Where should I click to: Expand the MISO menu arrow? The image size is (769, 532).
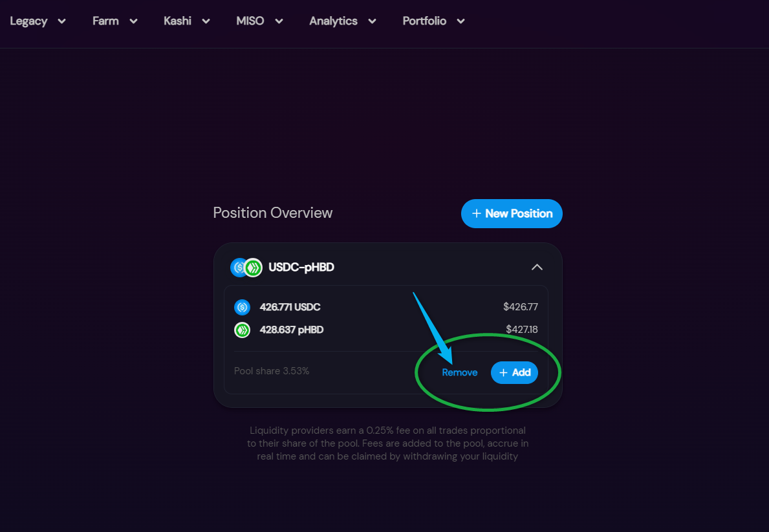click(x=279, y=21)
